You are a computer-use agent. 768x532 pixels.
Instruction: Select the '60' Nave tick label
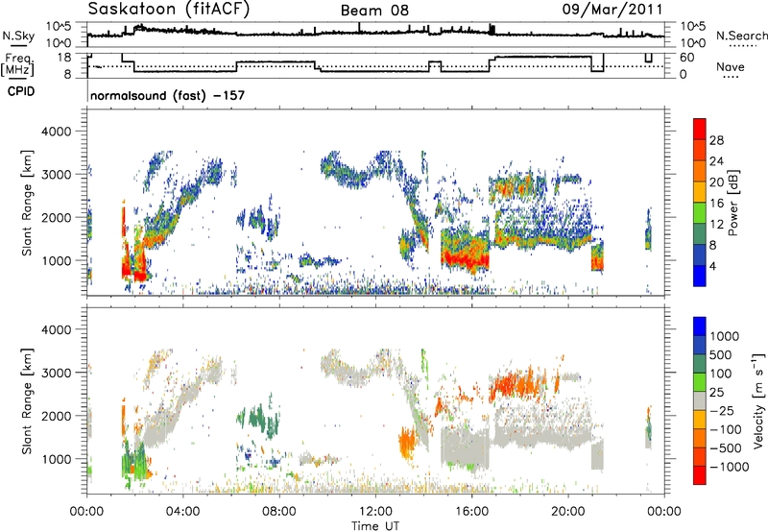click(x=687, y=58)
